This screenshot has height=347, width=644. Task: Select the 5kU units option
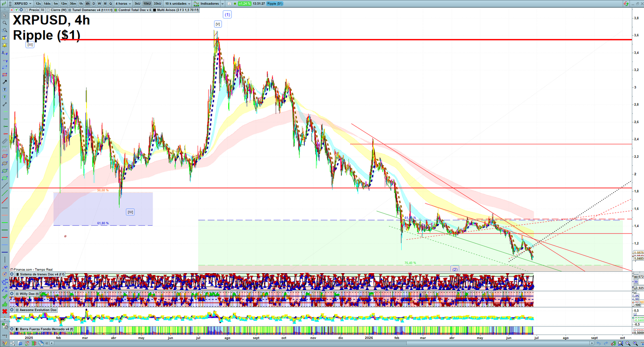pos(137,4)
